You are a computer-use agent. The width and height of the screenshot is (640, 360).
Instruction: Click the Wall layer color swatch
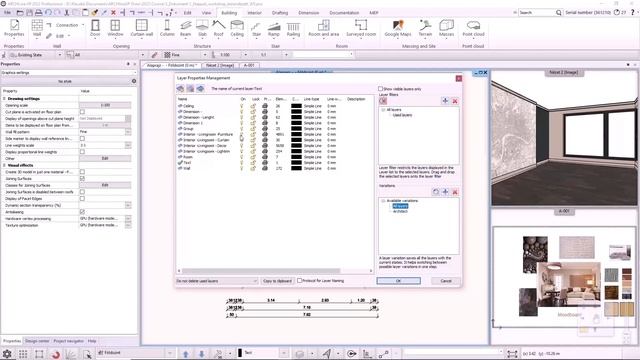pyautogui.click(x=296, y=168)
